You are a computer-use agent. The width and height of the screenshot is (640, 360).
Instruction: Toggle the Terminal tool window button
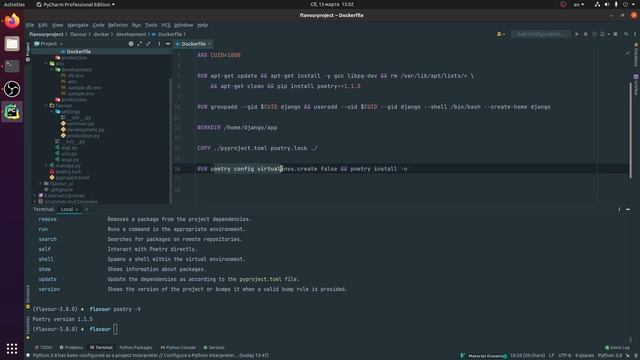[x=101, y=348]
